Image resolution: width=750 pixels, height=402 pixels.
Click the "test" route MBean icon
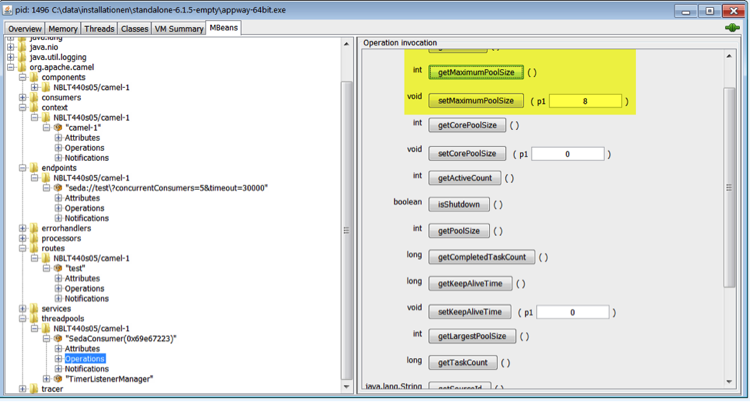[58, 268]
